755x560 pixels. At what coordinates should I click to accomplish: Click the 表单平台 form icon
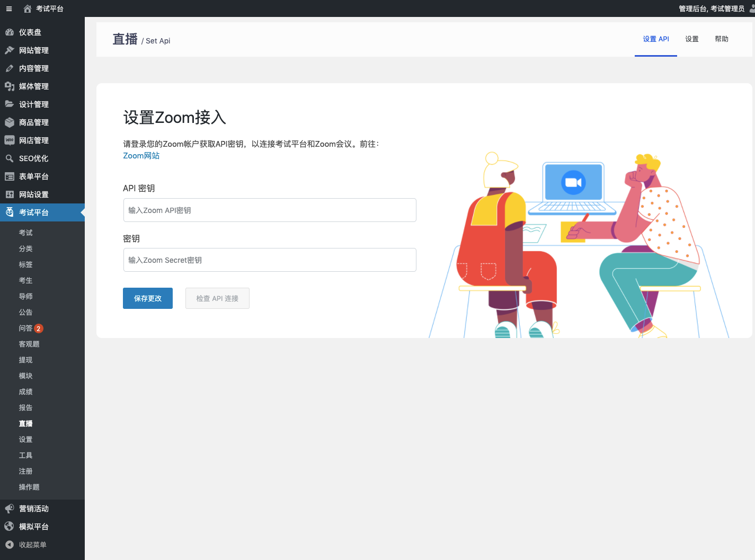pos(10,176)
